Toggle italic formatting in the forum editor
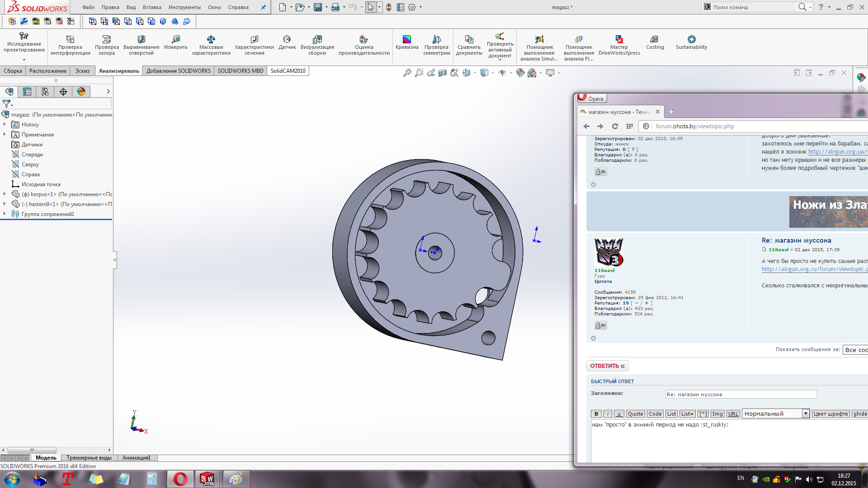 pos(608,414)
